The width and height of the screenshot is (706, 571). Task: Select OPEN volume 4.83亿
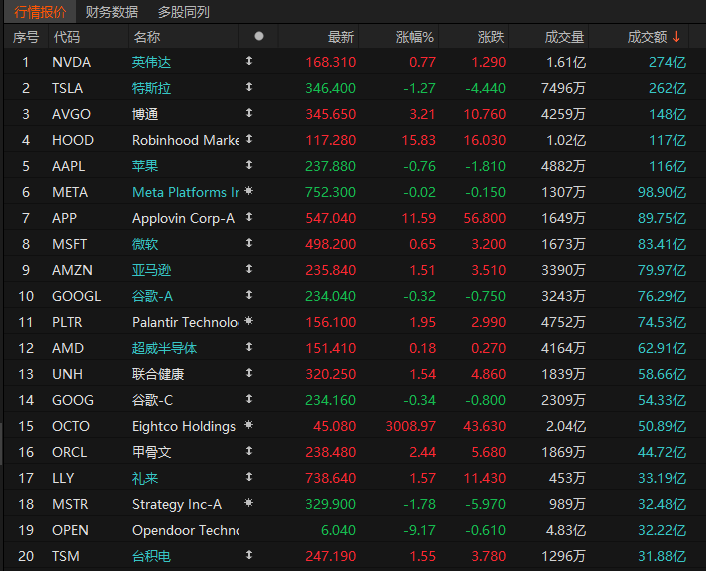pyautogui.click(x=566, y=530)
